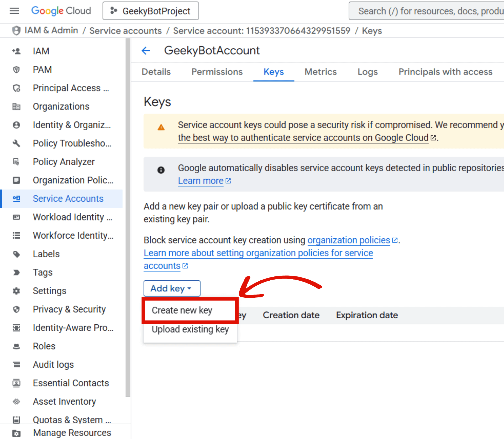
Task: Open the Add key dropdown
Action: pos(172,288)
